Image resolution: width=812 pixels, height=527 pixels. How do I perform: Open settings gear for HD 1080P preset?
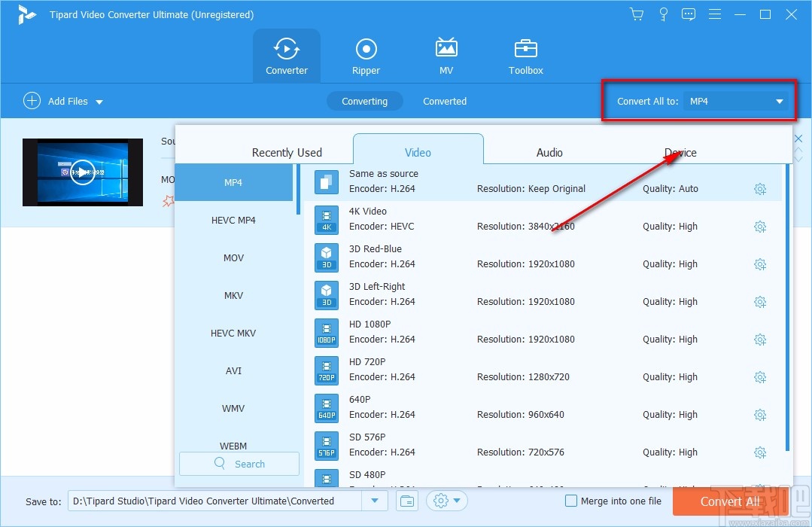point(759,340)
